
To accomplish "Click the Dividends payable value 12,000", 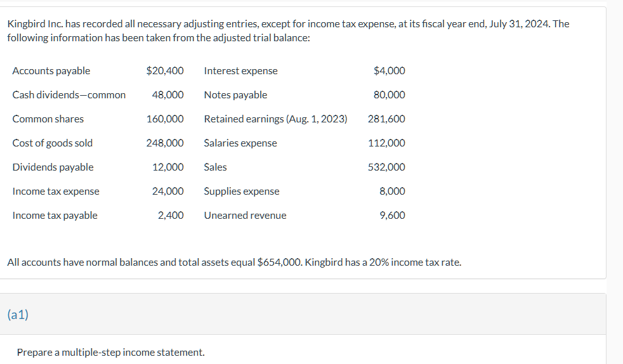I will click(x=168, y=167).
